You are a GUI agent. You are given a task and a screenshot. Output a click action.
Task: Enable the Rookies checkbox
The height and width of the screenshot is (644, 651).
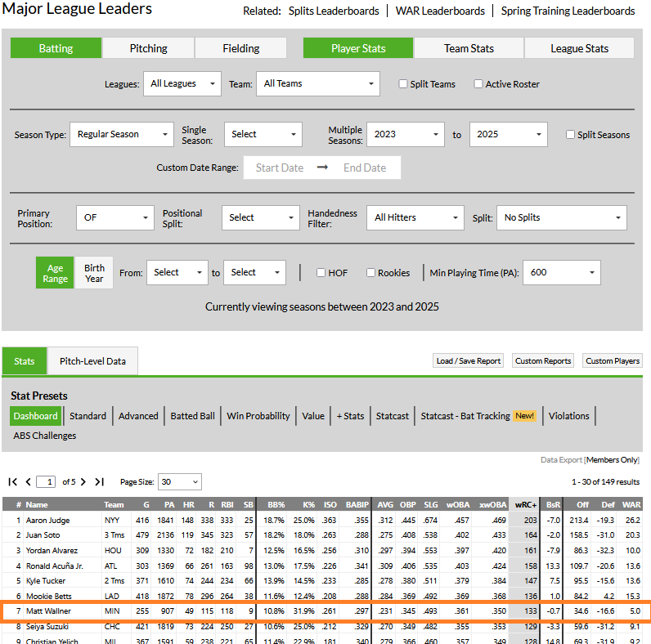point(370,273)
